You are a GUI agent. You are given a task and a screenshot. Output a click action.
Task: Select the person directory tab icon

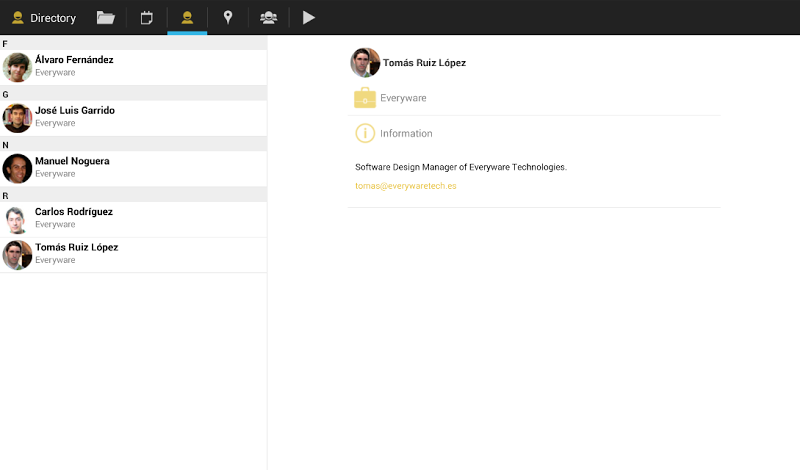pyautogui.click(x=187, y=17)
